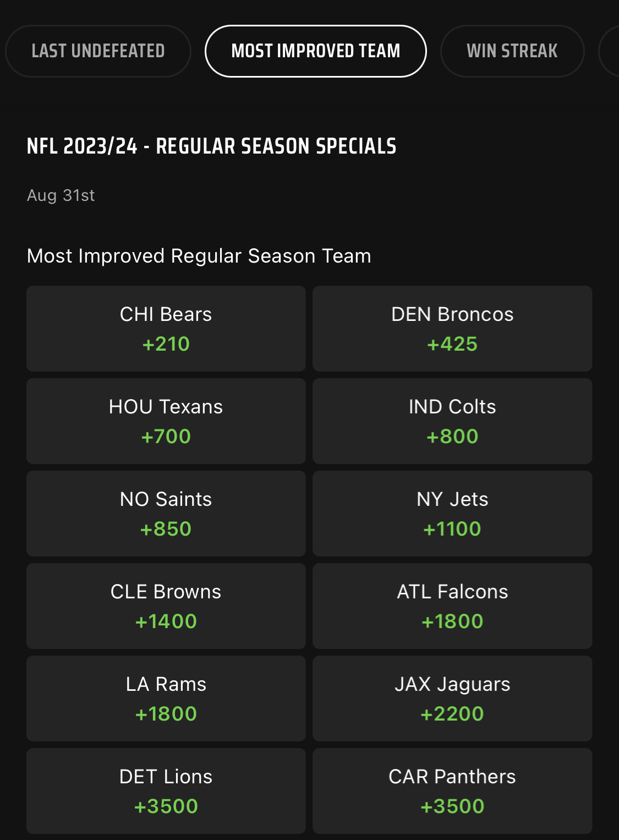
Task: Pick the CLE Browns +1400 selection
Action: 166,606
